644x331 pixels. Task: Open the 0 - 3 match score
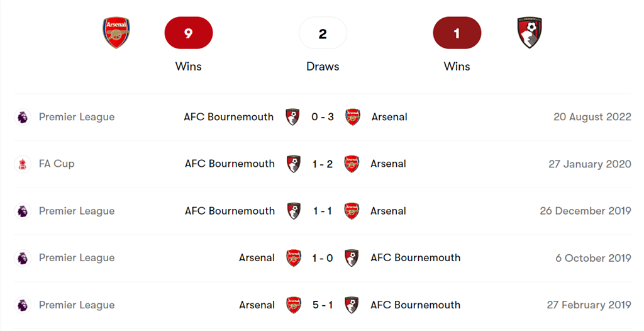[x=323, y=117]
